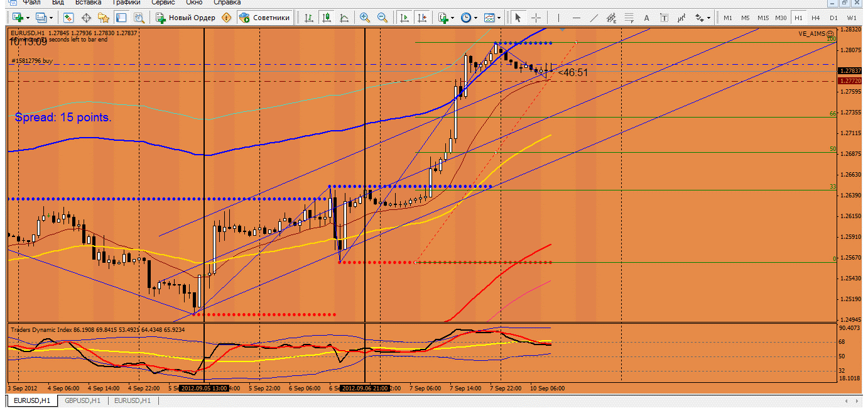The width and height of the screenshot is (868, 408).
Task: Select the arrow Cursor tool
Action: (x=518, y=18)
